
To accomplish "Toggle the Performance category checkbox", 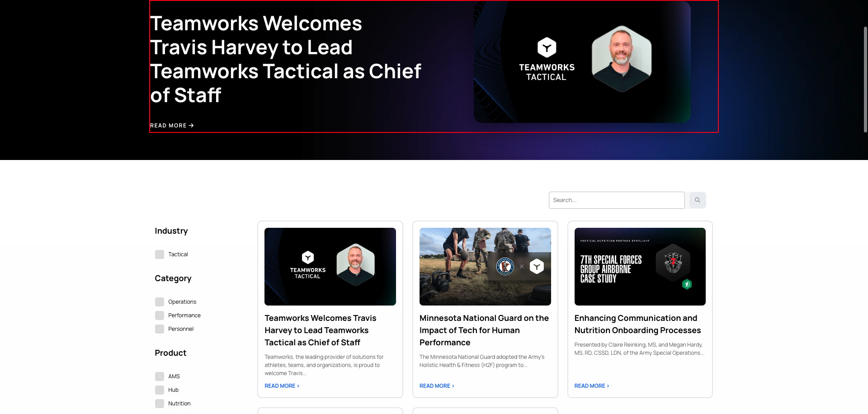I will tap(160, 315).
